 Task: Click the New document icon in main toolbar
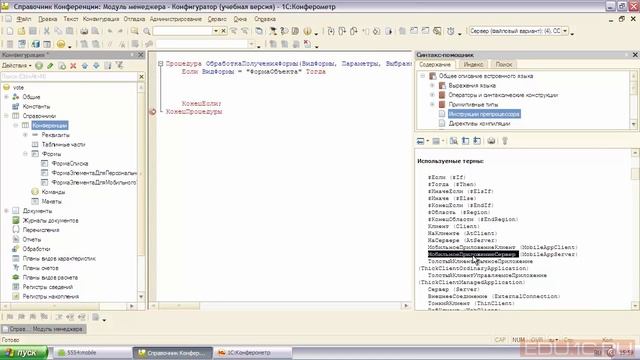(10, 31)
